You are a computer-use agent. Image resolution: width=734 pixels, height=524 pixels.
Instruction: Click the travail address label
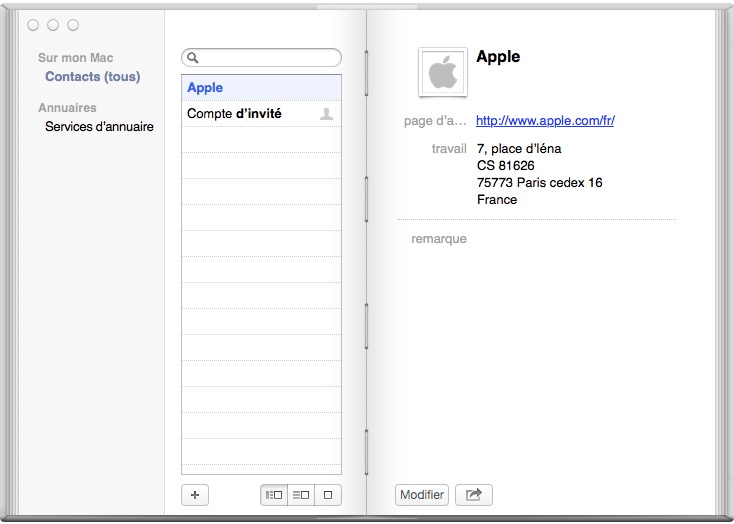449,149
